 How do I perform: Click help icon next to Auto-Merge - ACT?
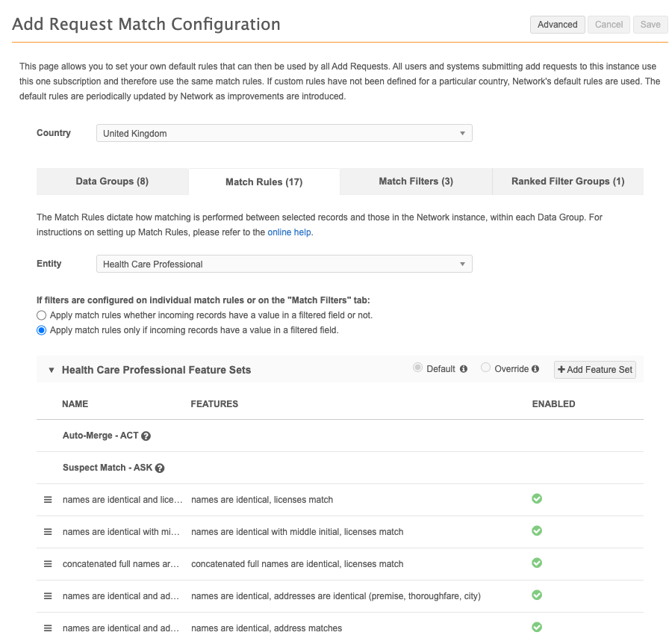point(146,436)
